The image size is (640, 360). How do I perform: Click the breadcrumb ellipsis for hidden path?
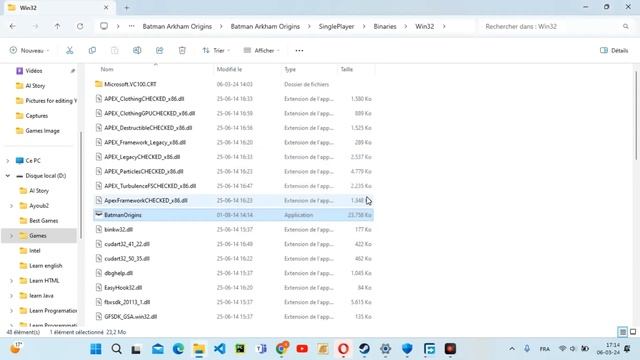(131, 26)
